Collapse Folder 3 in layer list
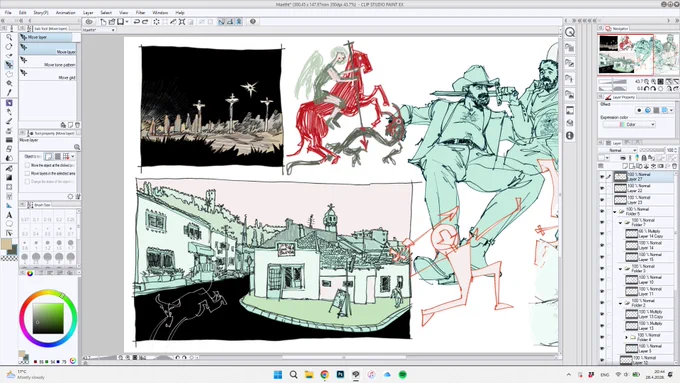The width and height of the screenshot is (680, 383). [x=620, y=268]
